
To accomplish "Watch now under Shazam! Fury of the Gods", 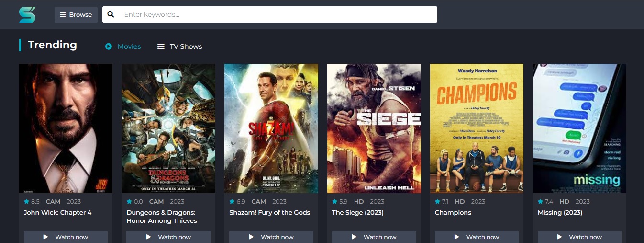I will click(271, 237).
